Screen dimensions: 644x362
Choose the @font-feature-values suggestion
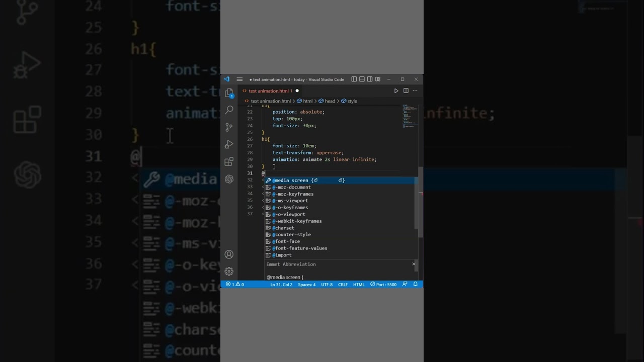[340, 248]
